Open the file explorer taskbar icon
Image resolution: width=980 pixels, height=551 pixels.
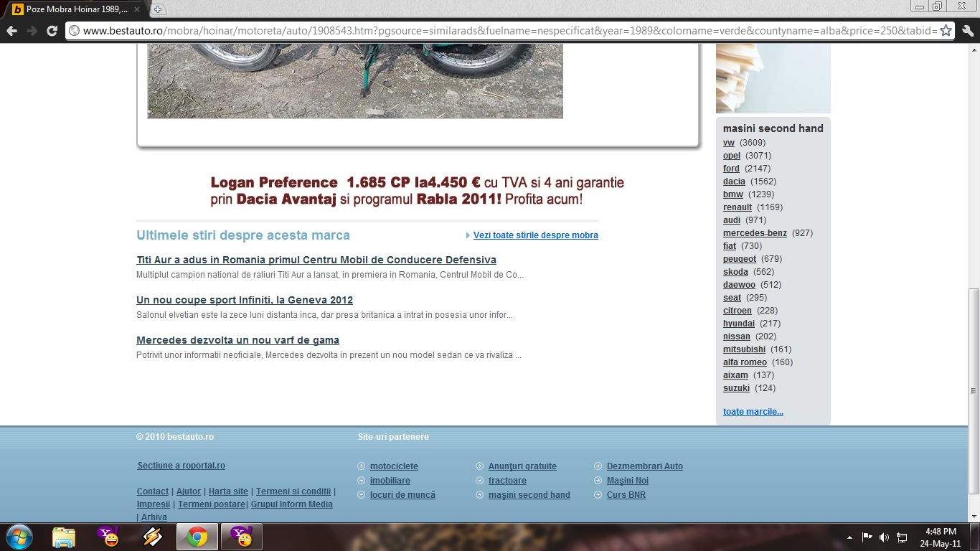point(64,537)
